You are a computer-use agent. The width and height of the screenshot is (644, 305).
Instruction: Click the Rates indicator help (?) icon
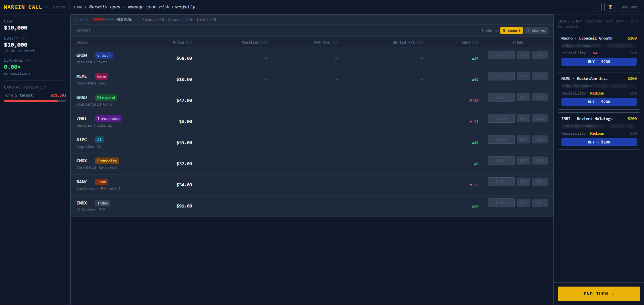158,19
